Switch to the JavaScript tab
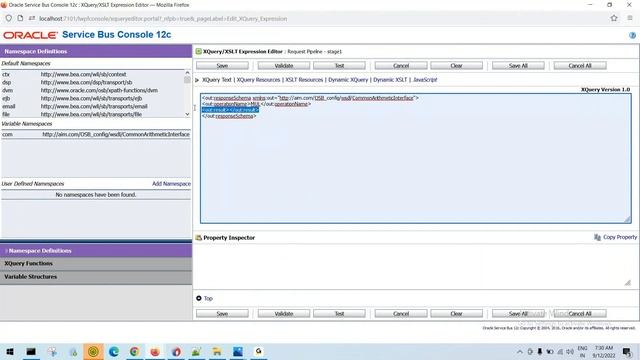The width and height of the screenshot is (640, 360). pyautogui.click(x=425, y=80)
